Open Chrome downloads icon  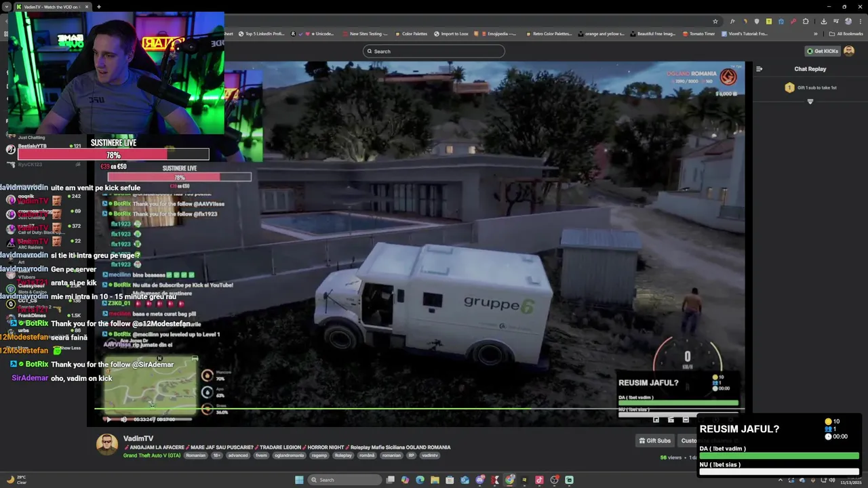tap(823, 22)
